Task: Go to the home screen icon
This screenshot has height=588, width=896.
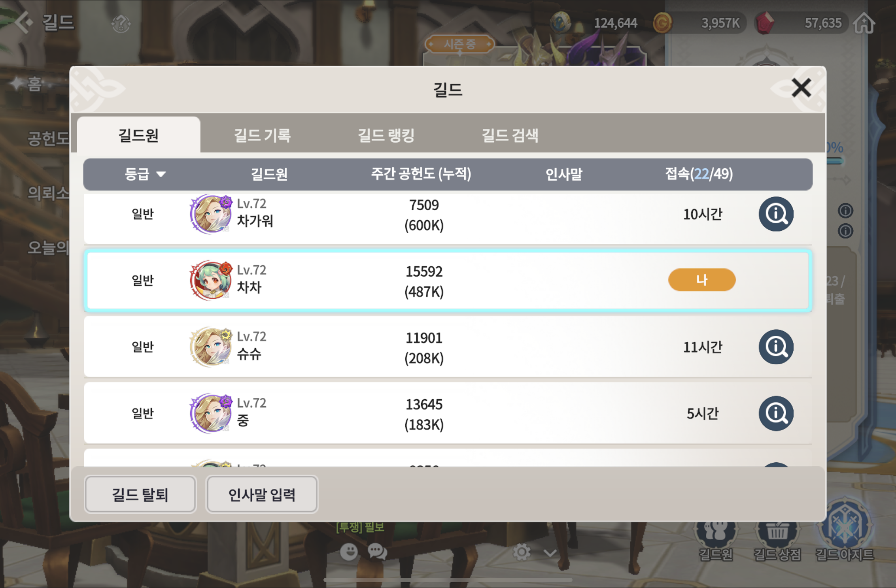Action: pyautogui.click(x=864, y=23)
